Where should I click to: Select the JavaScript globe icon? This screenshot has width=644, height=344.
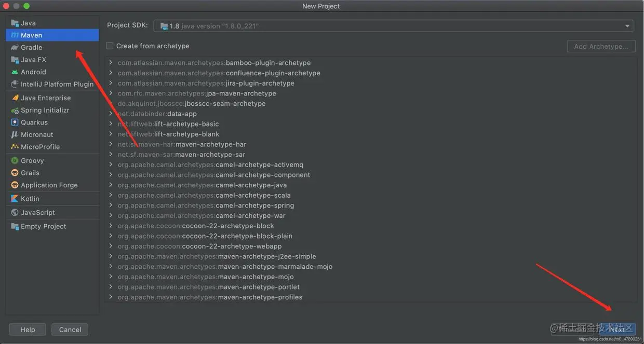coord(15,213)
